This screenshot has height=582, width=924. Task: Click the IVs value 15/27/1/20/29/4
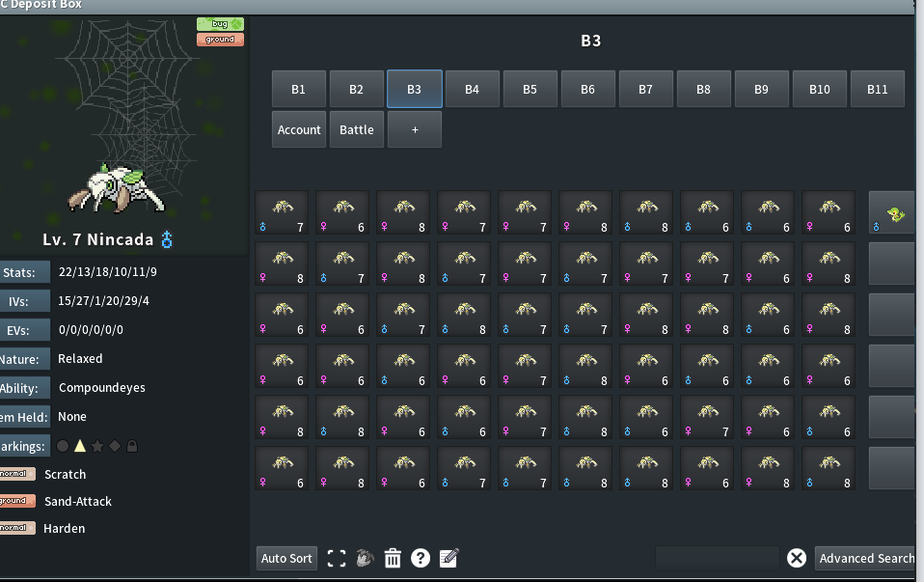click(104, 301)
